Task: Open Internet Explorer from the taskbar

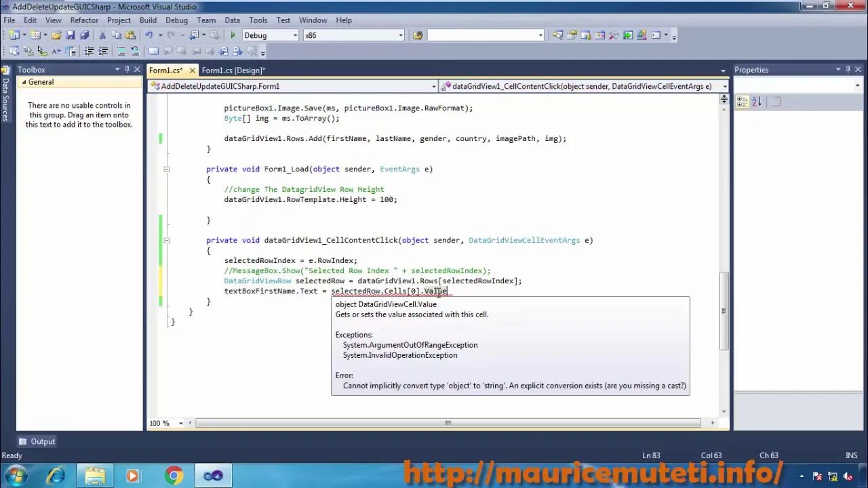Action: [56, 476]
